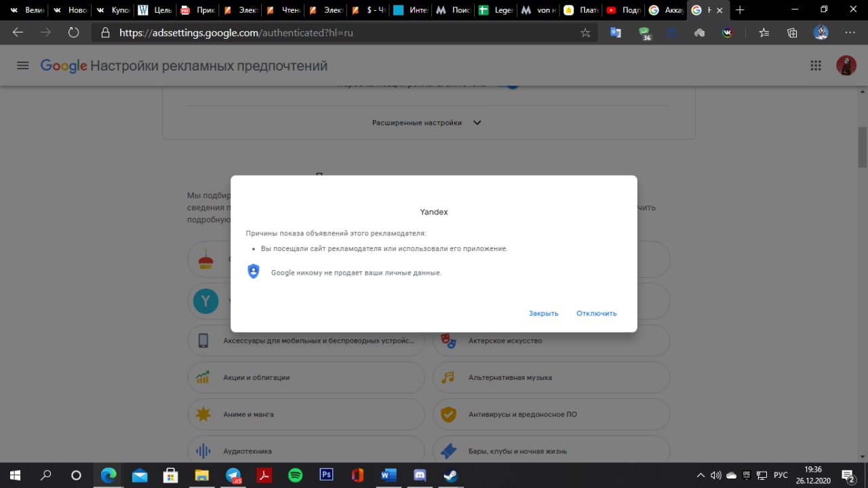Screen dimensions: 868x488
Task: Open Microsoft Edge on the taskbar
Action: coord(108,475)
